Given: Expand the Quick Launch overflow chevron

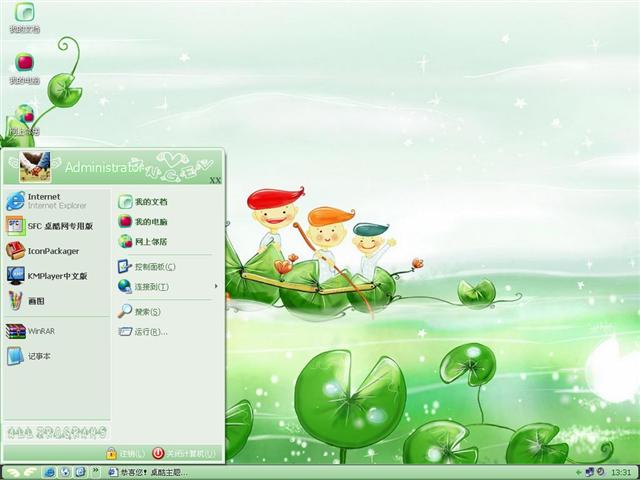Looking at the screenshot, I should pos(96,471).
